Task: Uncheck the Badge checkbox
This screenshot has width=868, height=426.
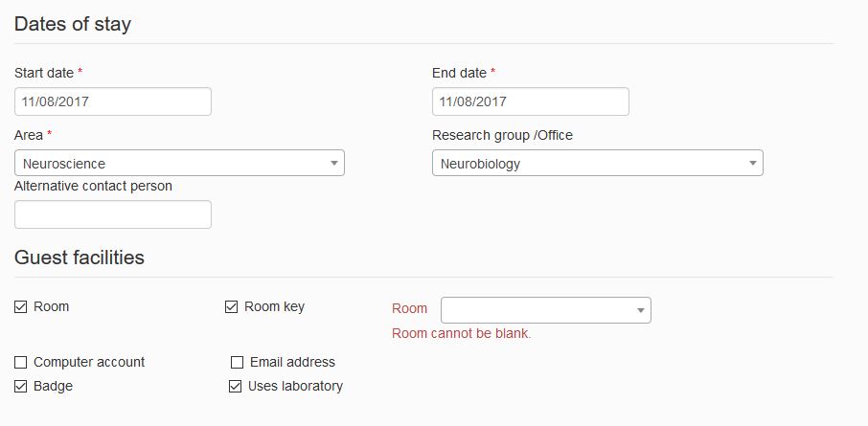Action: [x=20, y=386]
